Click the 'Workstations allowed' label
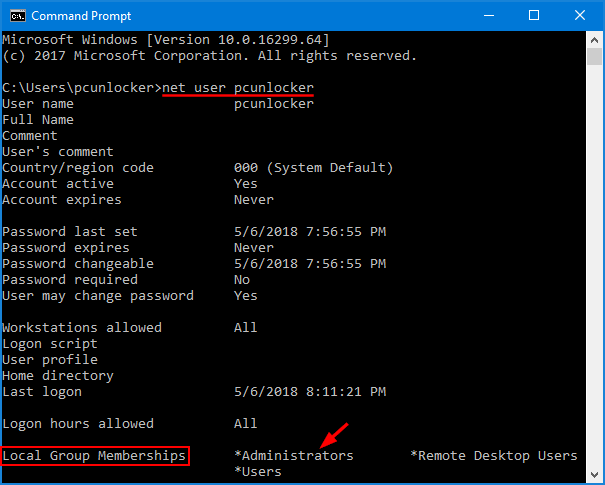This screenshot has height=485, width=605. coord(82,328)
